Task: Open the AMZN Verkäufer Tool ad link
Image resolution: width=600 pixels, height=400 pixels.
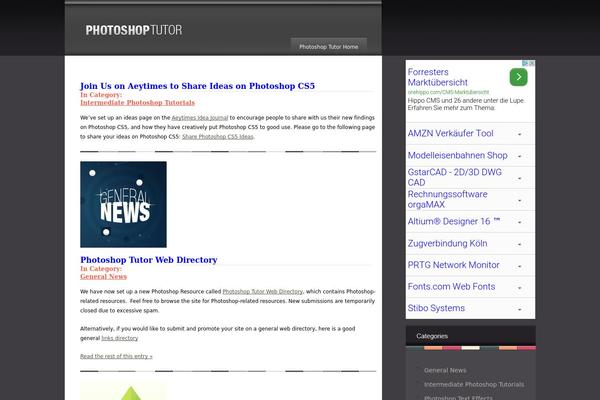Action: 450,134
